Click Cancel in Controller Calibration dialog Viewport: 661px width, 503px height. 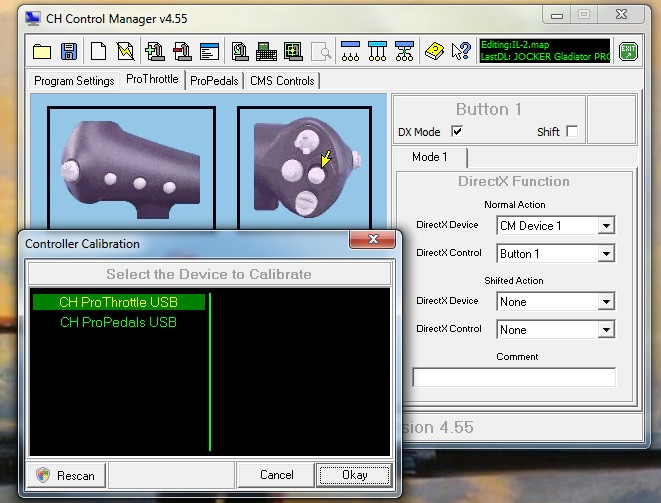tap(277, 475)
